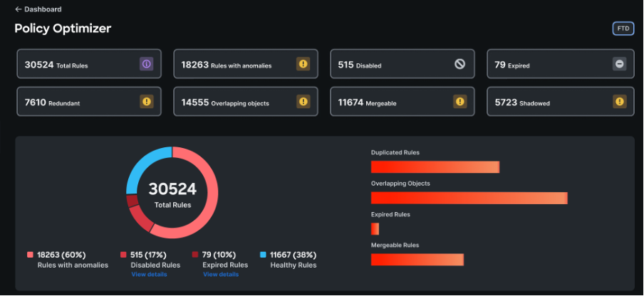Image resolution: width=644 pixels, height=296 pixels.
Task: Click the 30524 Total Rules donut center
Action: [172, 194]
